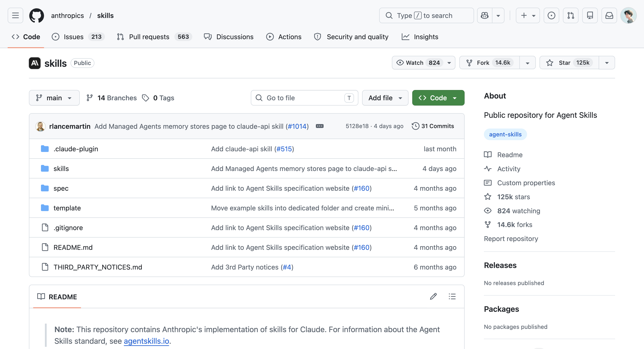The width and height of the screenshot is (644, 349).
Task: Click the agent-skills topic tag
Action: [x=505, y=134]
